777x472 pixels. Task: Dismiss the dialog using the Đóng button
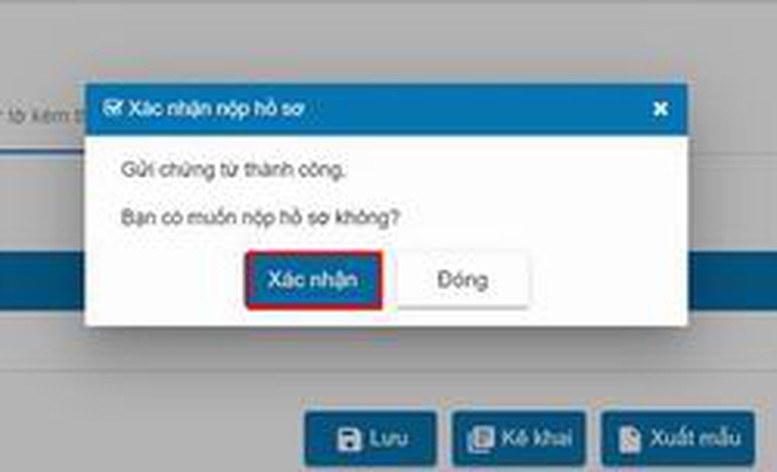click(462, 280)
